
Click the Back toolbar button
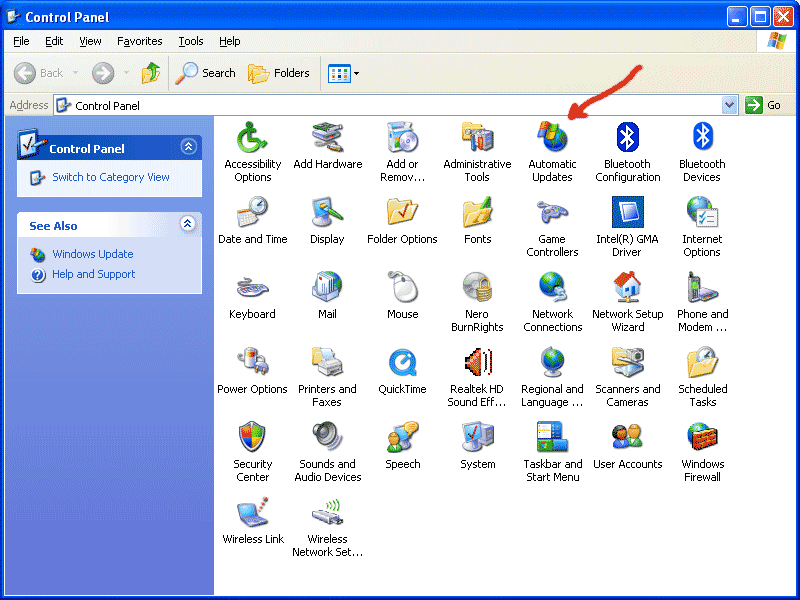point(39,73)
